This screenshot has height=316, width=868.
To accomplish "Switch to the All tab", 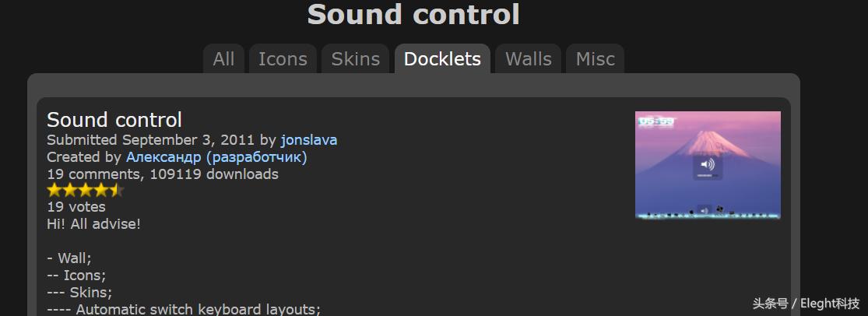I will pos(223,59).
